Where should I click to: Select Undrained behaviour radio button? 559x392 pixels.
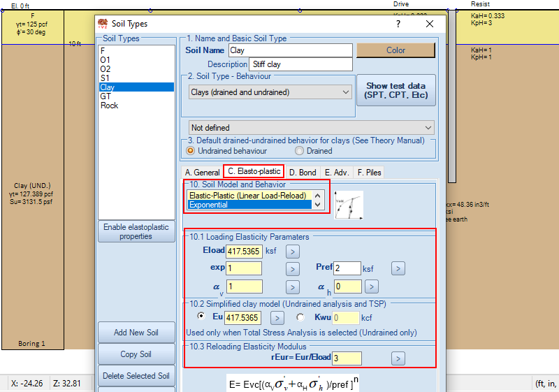[x=191, y=151]
